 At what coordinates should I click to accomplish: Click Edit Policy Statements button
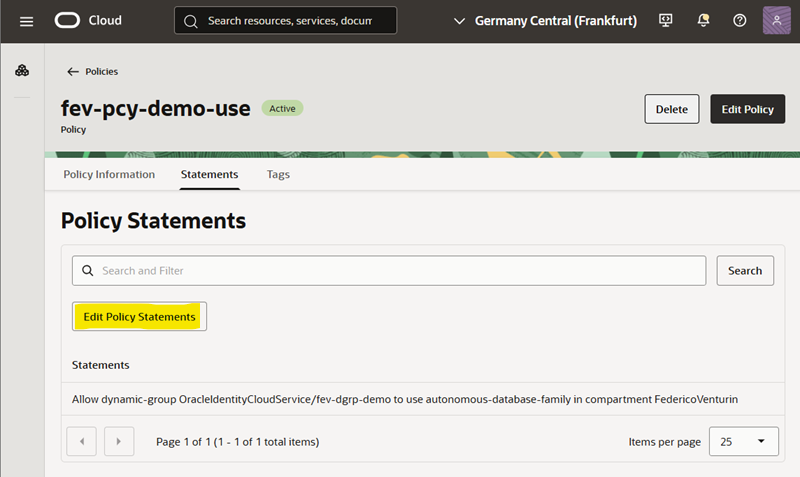[x=139, y=316]
